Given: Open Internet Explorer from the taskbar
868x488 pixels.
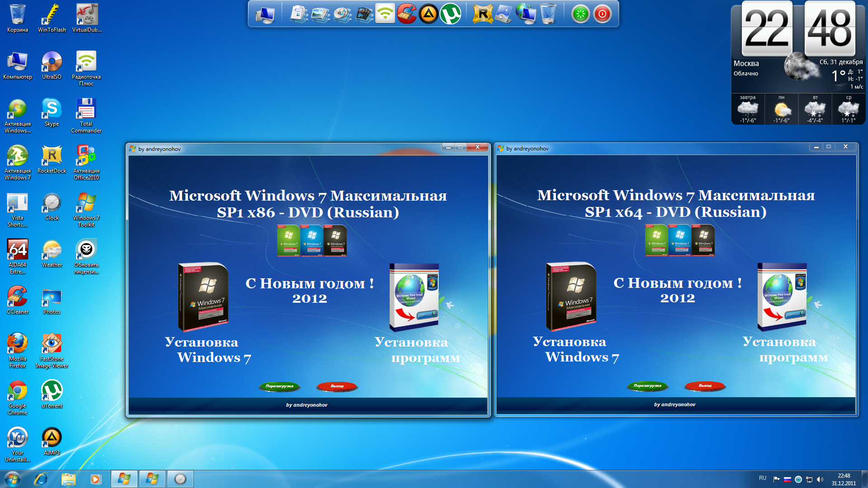Looking at the screenshot, I should click(x=41, y=479).
